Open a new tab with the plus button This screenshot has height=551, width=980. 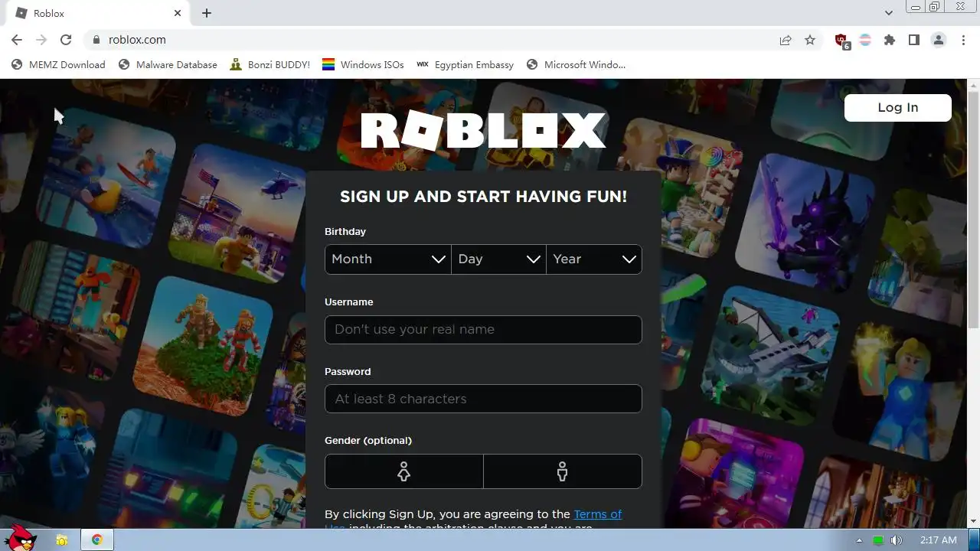[207, 13]
